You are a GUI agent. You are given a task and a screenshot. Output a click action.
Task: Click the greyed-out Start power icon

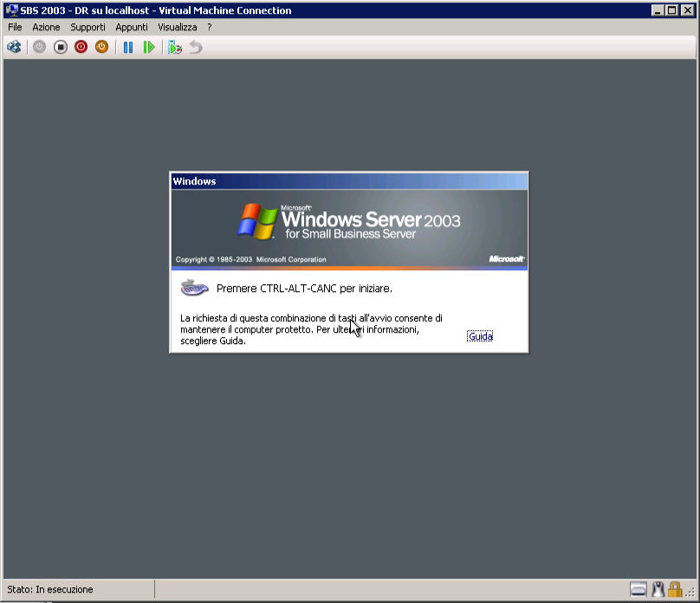(x=39, y=47)
